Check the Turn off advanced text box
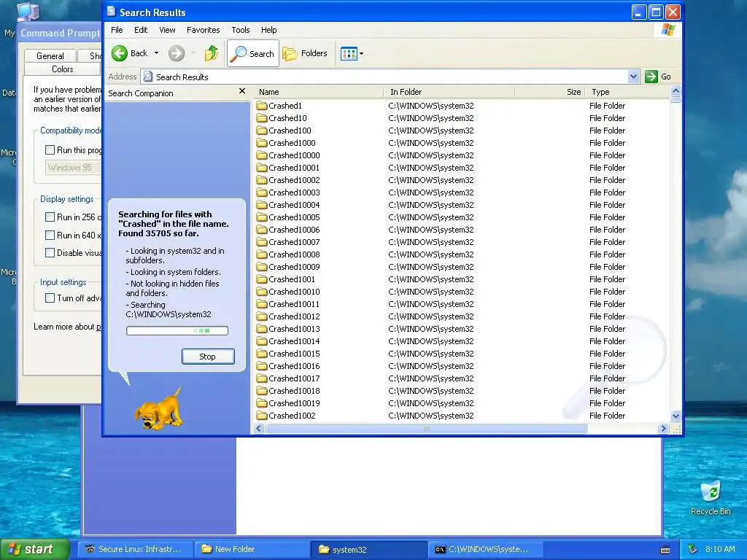Screen dimensions: 747x560 point(50,298)
